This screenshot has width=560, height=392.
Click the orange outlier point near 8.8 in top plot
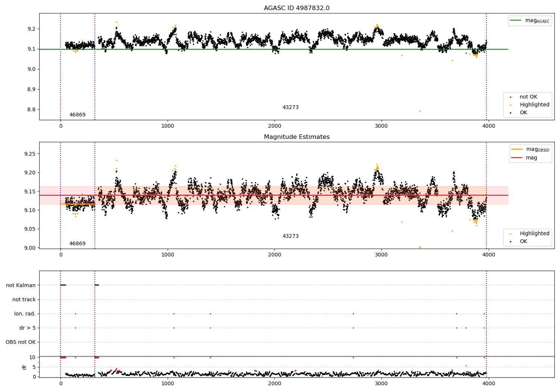tap(420, 111)
